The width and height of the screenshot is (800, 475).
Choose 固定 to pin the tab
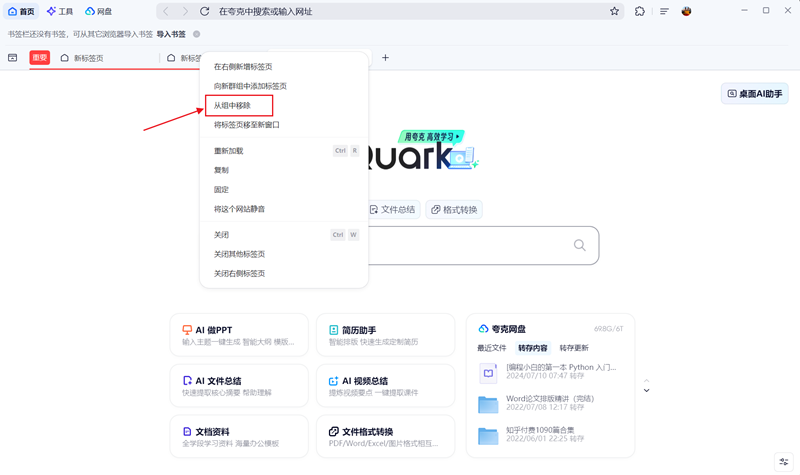pos(284,190)
